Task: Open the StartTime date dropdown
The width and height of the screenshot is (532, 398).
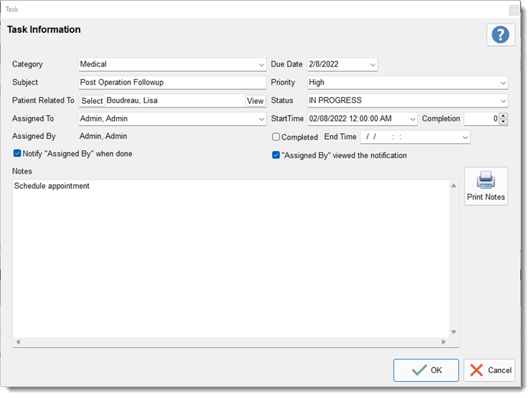Action: click(412, 119)
